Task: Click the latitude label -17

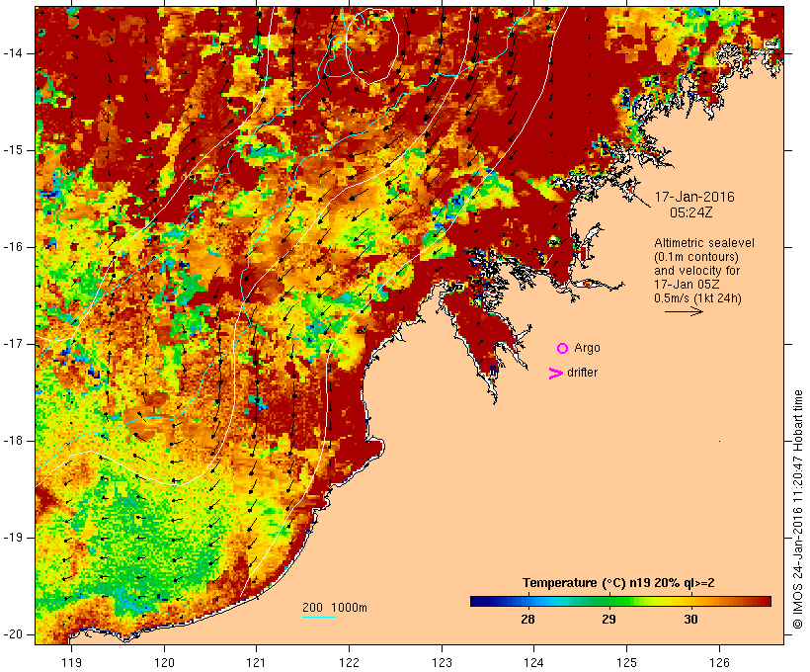Action: coord(13,344)
